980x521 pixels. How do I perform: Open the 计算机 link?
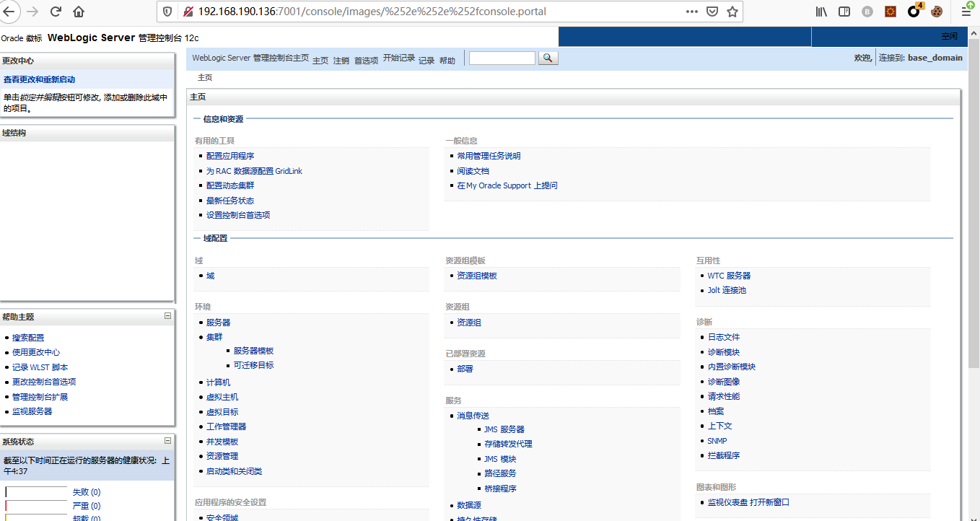(x=218, y=382)
